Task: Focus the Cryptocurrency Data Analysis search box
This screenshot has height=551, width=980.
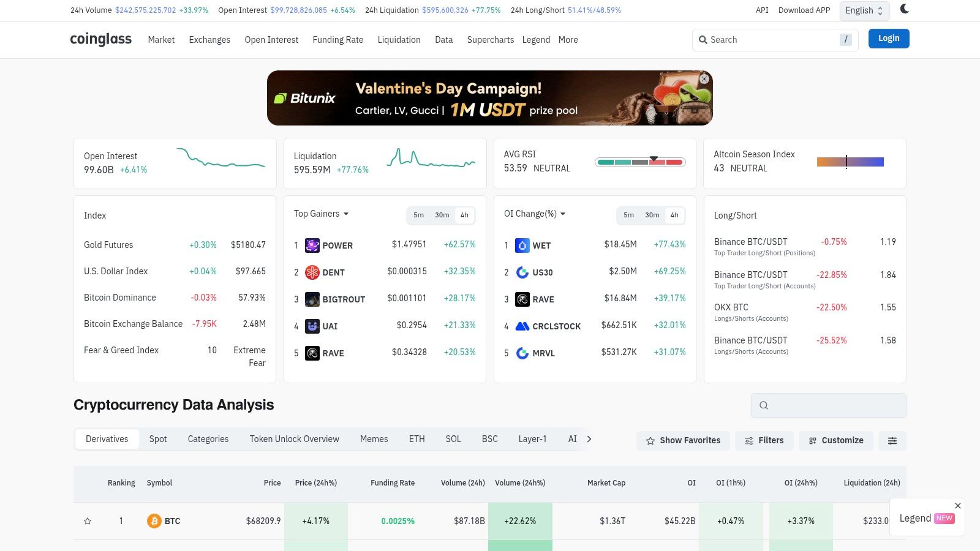Action: (x=829, y=405)
